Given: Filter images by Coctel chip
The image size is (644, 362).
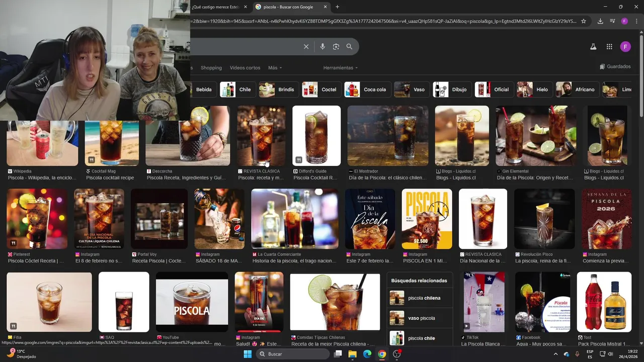Looking at the screenshot, I should point(321,89).
